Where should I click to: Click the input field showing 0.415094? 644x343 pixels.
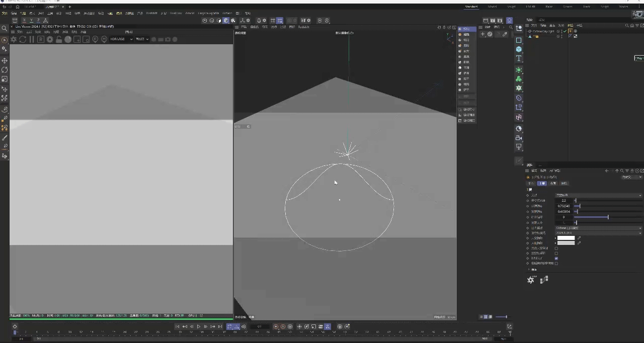[x=563, y=212]
